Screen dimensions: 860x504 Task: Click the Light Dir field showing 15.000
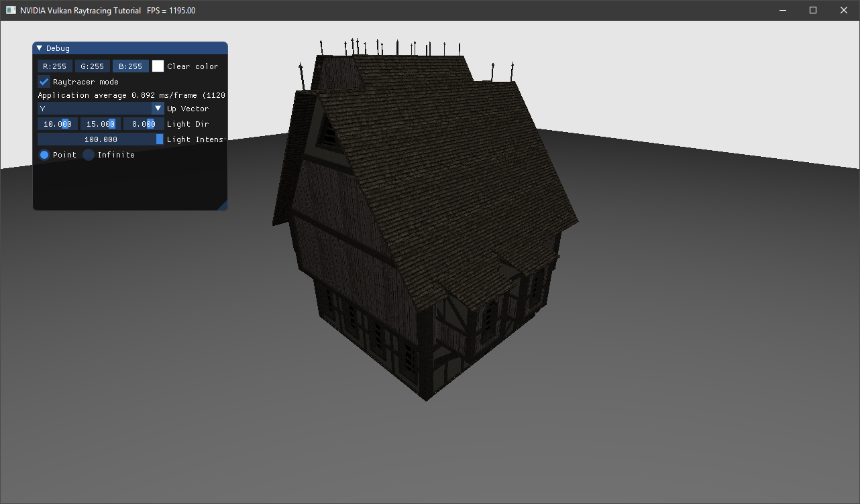[x=101, y=124]
